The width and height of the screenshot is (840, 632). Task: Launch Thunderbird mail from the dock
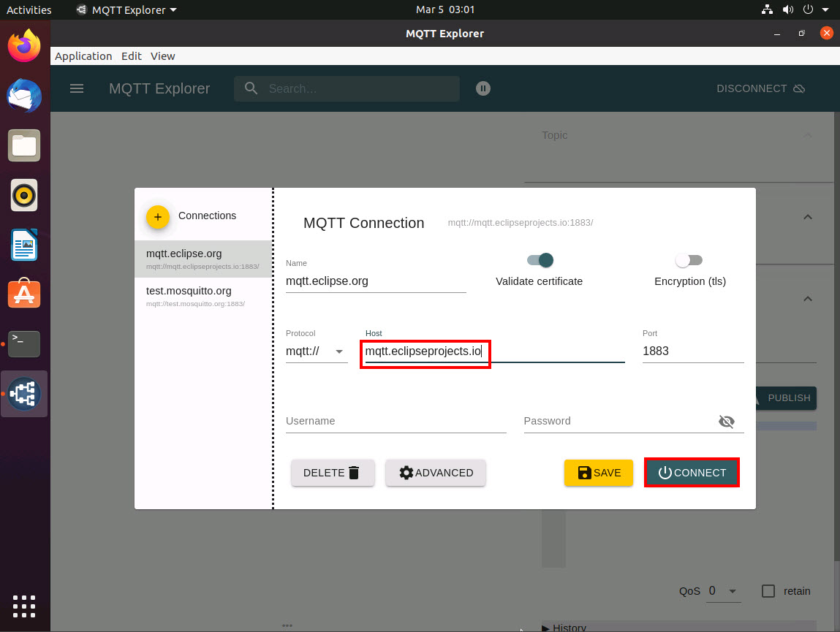(x=24, y=96)
